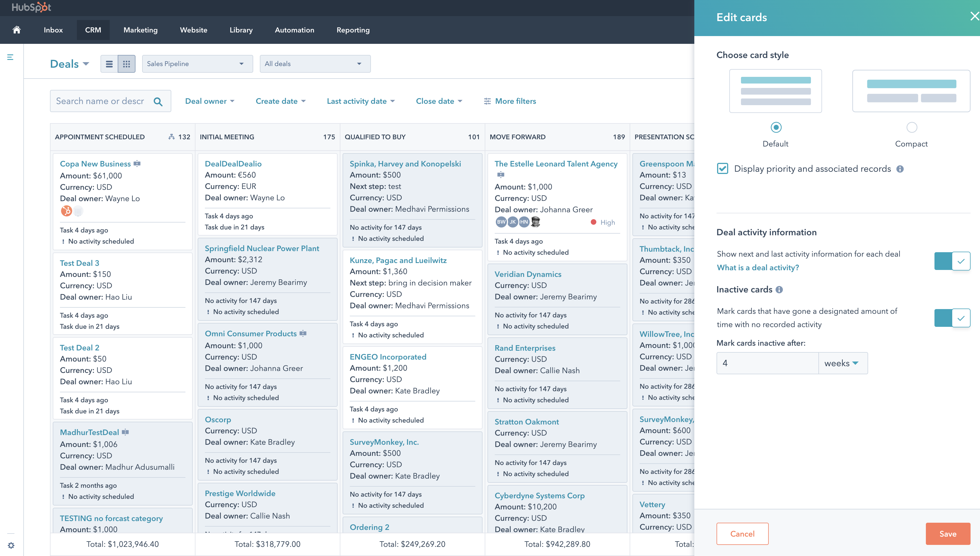This screenshot has height=556, width=980.
Task: Click icon next to MadhurTestDeal
Action: point(125,432)
